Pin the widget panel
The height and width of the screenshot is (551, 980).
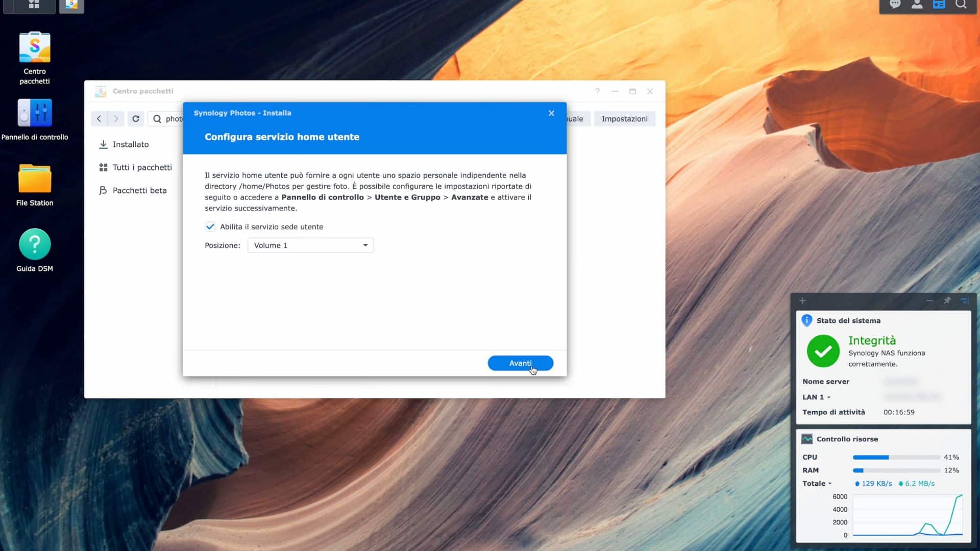click(947, 300)
